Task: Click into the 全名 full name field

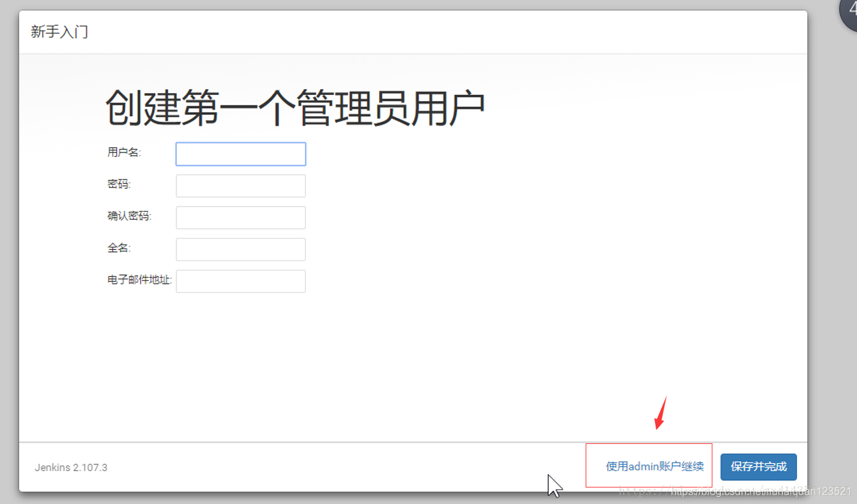Action: pos(240,249)
